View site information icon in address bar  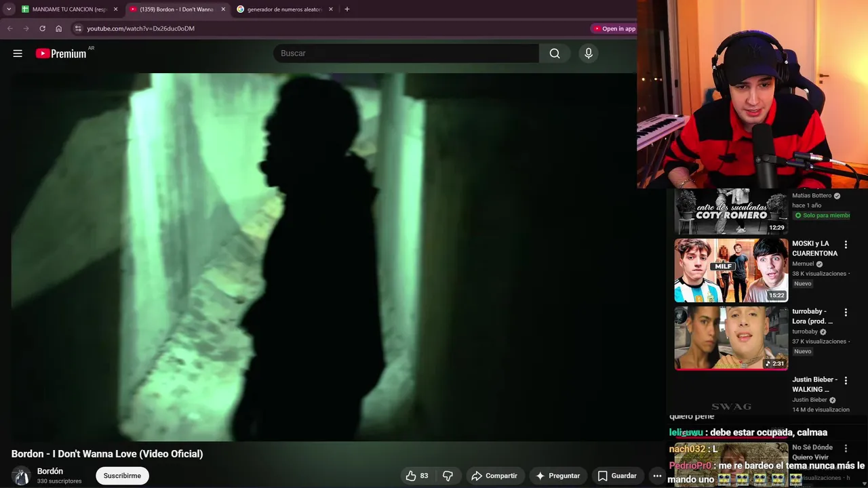(x=78, y=28)
